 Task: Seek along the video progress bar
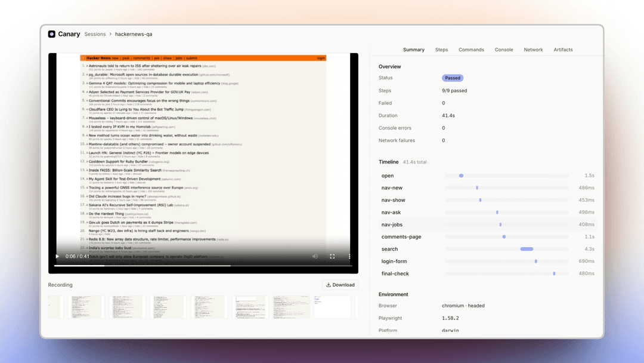coord(203,266)
